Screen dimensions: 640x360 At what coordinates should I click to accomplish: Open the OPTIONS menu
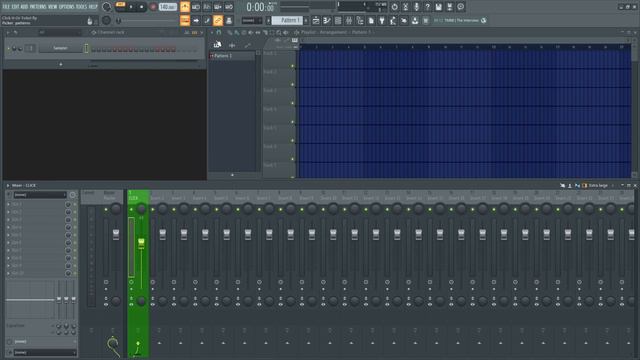tap(67, 7)
